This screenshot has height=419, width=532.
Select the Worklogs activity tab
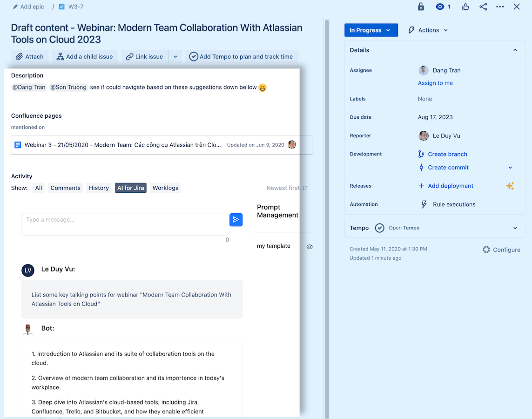(x=165, y=188)
